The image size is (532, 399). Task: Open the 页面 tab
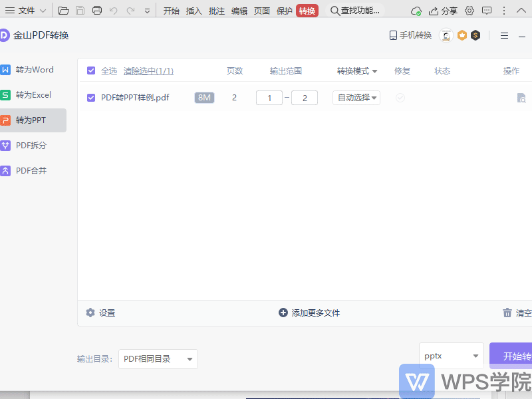click(262, 11)
